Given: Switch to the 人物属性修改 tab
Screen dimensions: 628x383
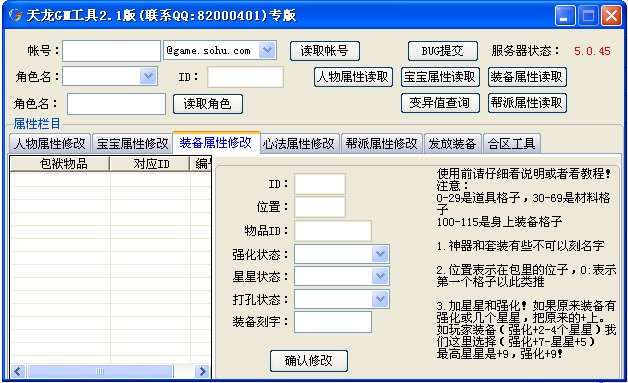Looking at the screenshot, I should pos(50,143).
